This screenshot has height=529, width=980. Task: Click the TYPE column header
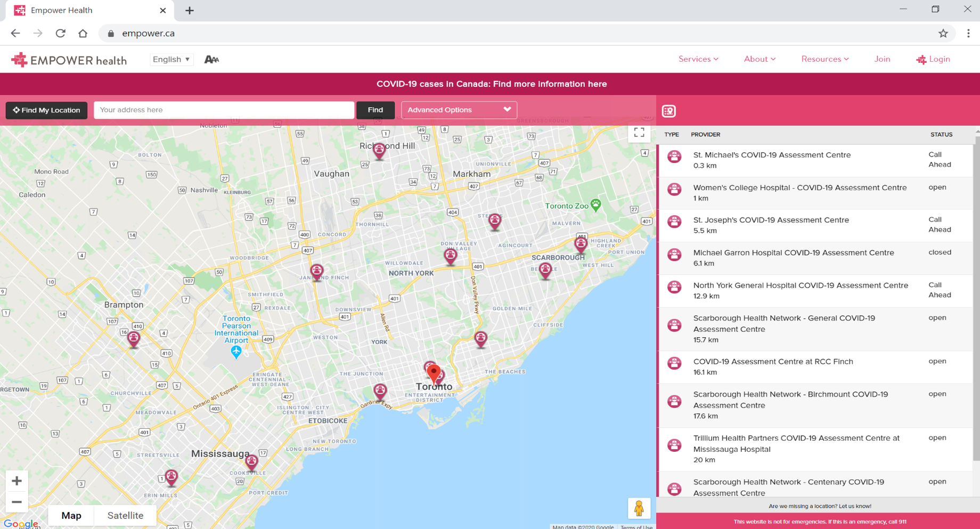coord(672,135)
